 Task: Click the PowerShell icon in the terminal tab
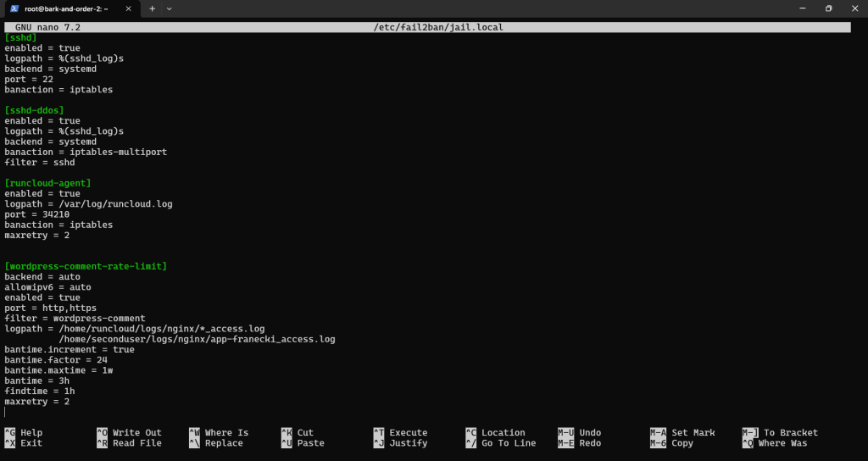13,8
